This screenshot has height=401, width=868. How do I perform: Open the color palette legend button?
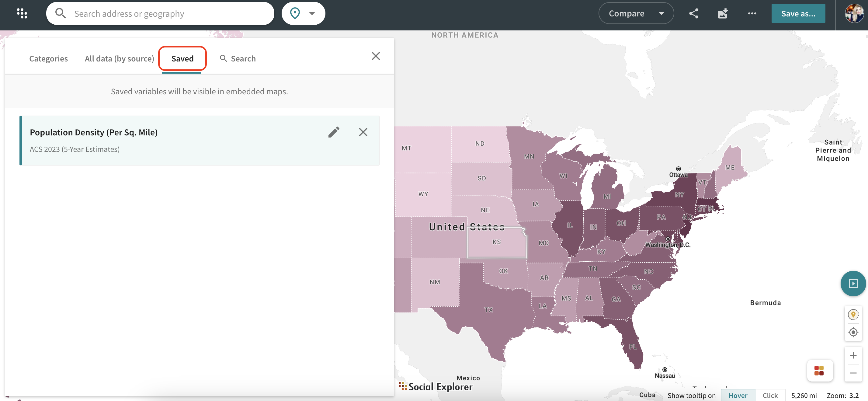click(x=819, y=370)
